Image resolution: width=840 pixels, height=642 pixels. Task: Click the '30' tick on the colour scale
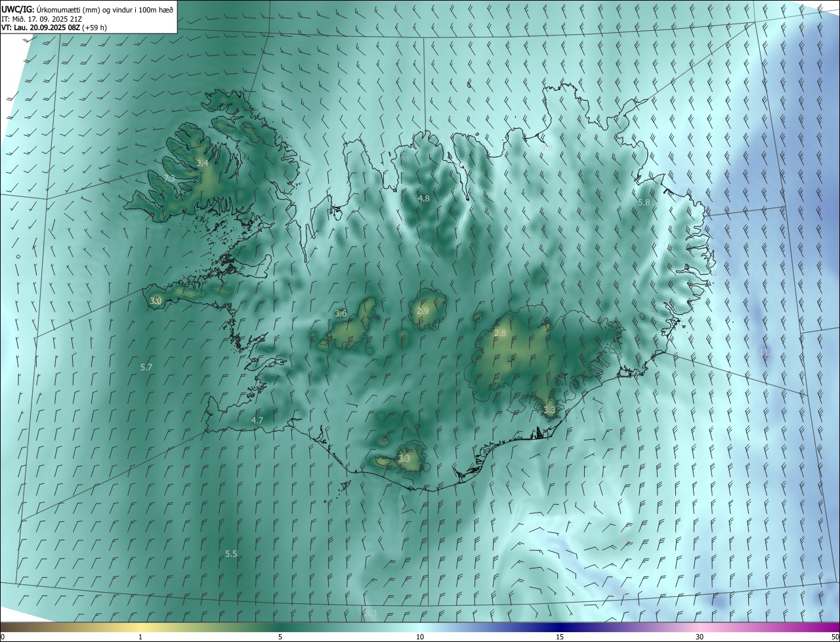[700, 637]
